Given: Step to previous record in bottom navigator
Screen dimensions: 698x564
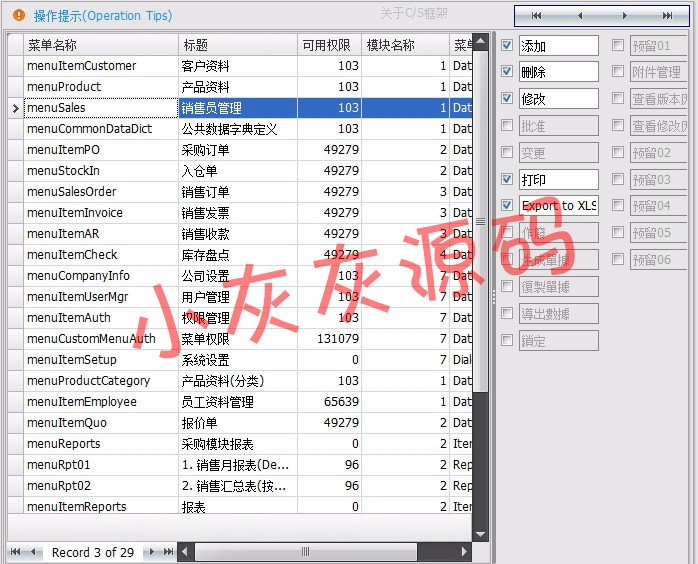Looking at the screenshot, I should click(33, 552).
